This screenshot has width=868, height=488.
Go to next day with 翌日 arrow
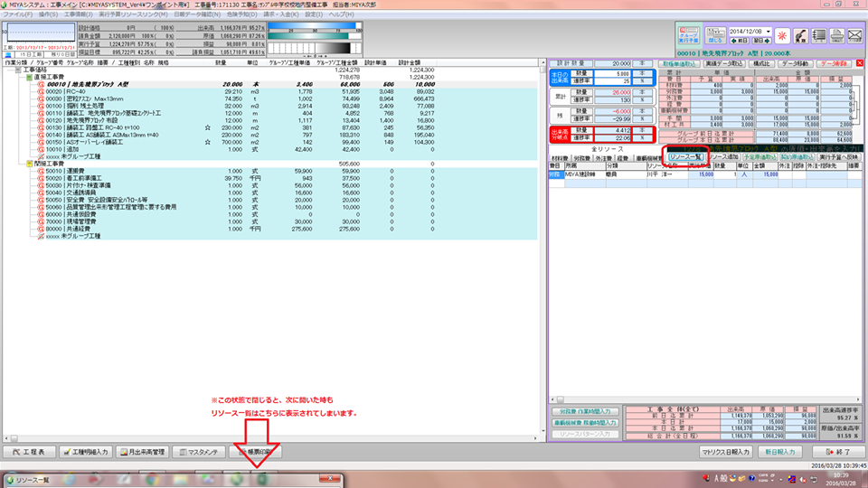click(x=761, y=41)
